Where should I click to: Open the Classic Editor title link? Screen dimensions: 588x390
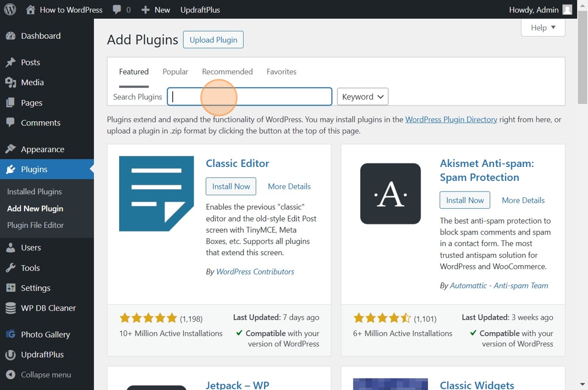click(x=237, y=163)
